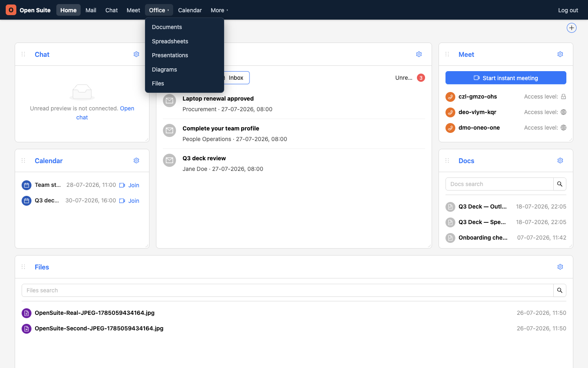Join the Team st... meeting
The width and height of the screenshot is (588, 368).
(x=129, y=185)
